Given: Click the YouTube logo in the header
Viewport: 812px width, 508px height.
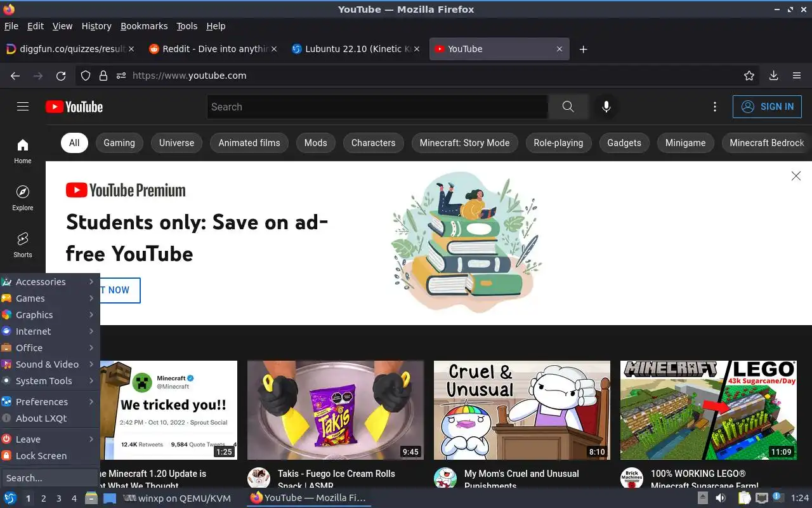Looking at the screenshot, I should (x=74, y=107).
